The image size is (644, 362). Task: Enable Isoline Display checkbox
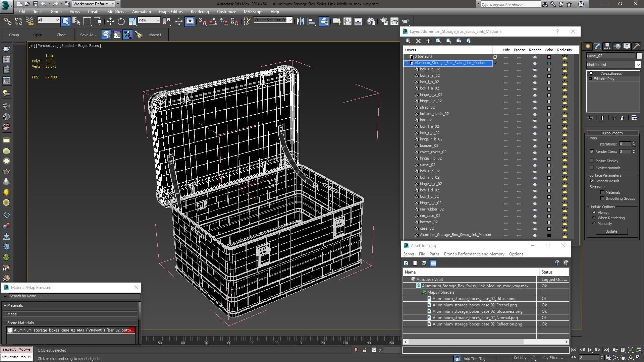pos(592,161)
